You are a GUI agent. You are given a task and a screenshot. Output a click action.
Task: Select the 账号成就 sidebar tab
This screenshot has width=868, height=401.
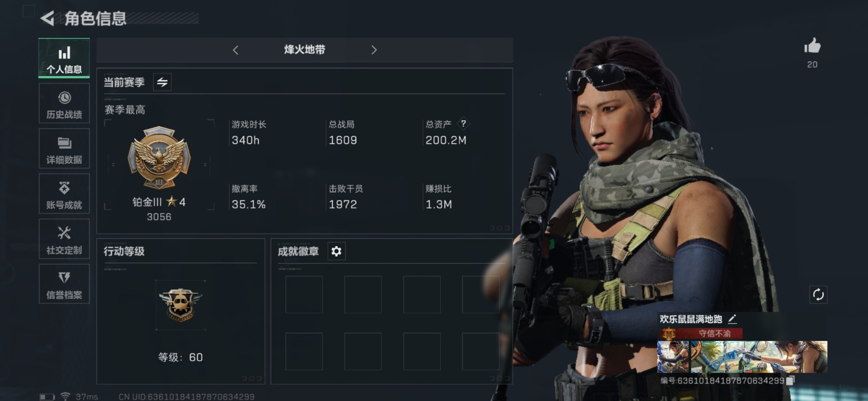[x=64, y=194]
